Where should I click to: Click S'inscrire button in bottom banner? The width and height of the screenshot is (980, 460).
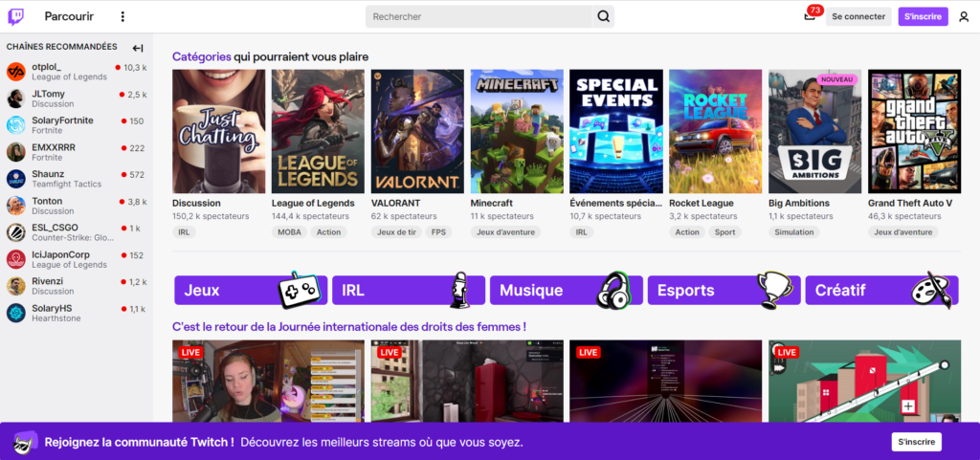[916, 442]
